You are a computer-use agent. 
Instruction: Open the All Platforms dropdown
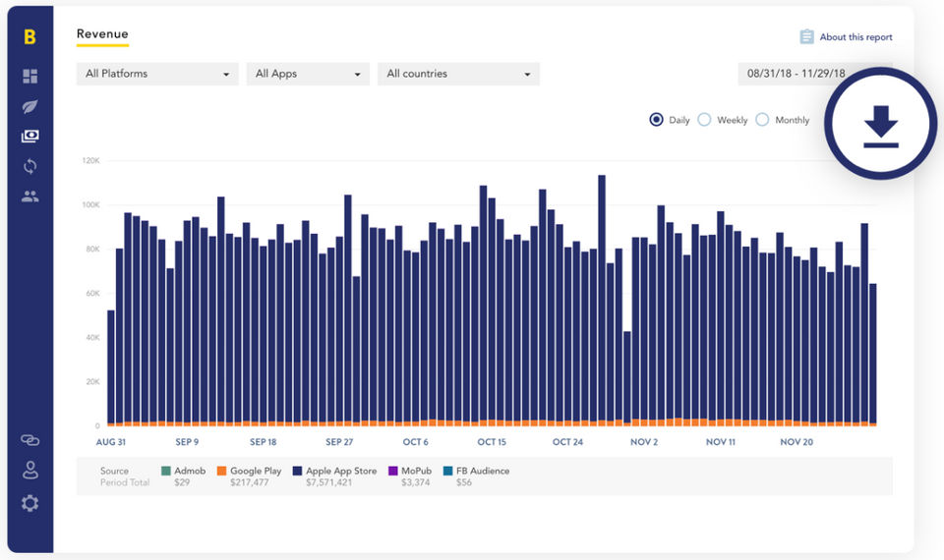(x=157, y=74)
